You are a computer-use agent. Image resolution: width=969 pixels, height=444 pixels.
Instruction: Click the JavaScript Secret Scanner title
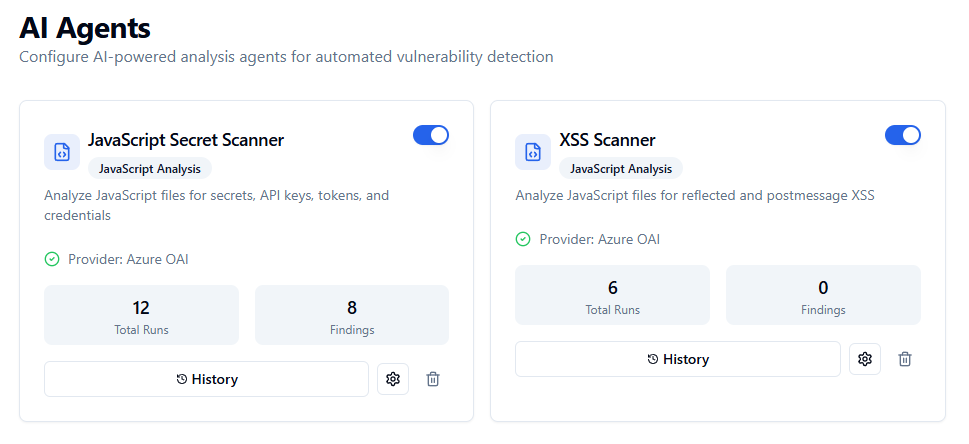186,140
